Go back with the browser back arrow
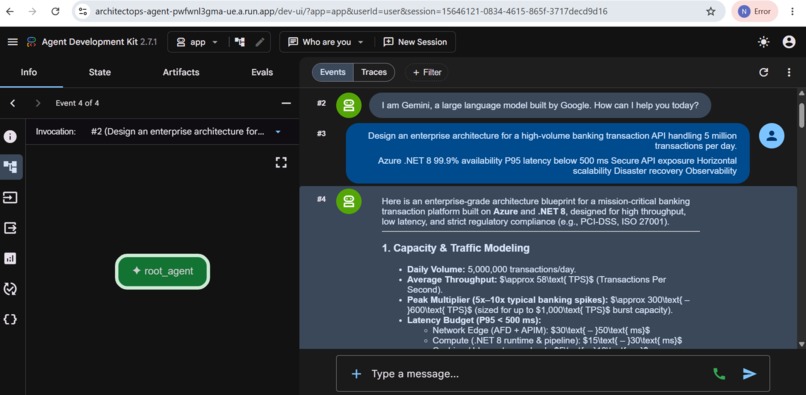 10,11
